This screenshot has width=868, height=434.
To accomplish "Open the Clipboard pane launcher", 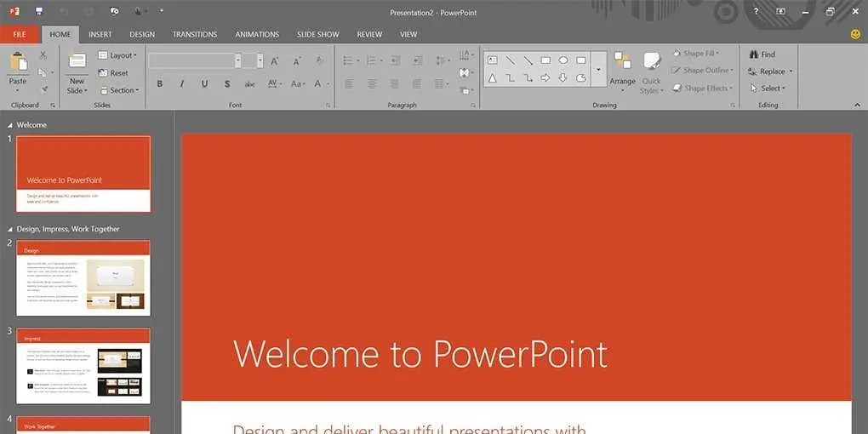I will click(53, 106).
